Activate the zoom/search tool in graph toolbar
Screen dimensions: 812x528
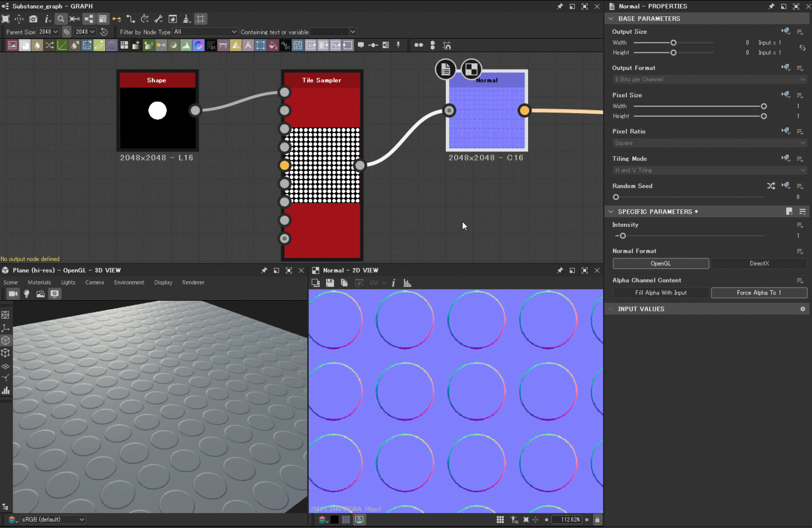(60, 18)
